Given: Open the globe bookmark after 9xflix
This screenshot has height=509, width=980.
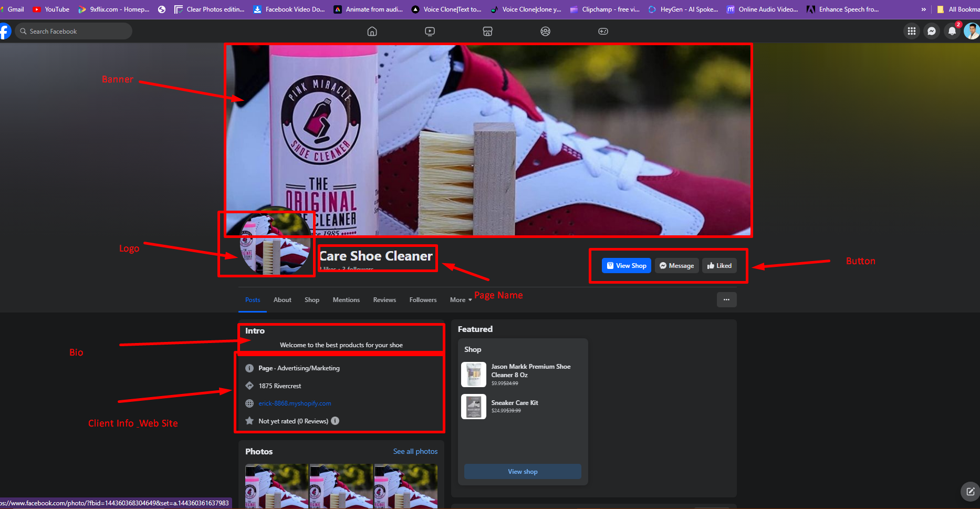Looking at the screenshot, I should [162, 9].
